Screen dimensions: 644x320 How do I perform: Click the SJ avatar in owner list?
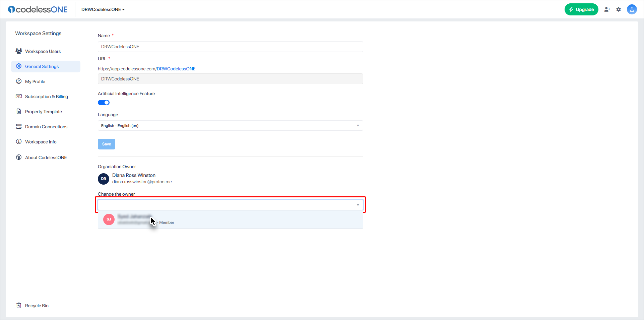109,219
